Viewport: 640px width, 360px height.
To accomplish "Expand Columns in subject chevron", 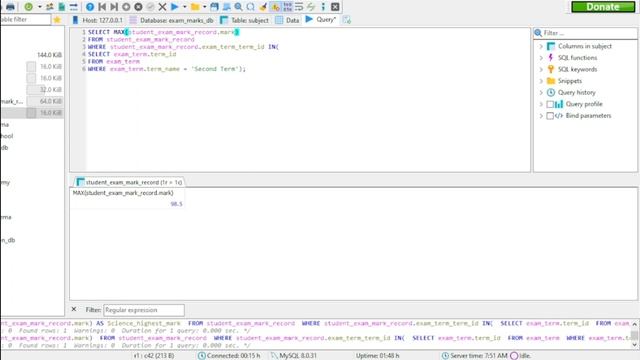I will [541, 47].
